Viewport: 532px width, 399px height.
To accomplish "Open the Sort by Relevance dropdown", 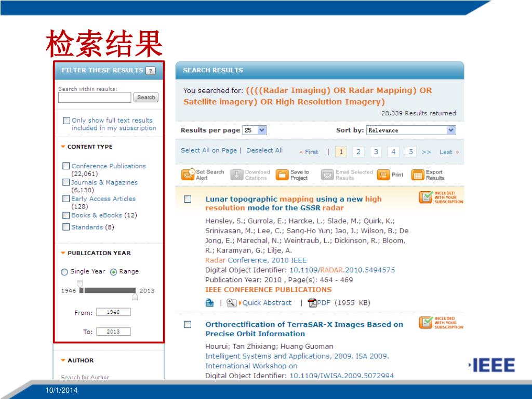I will pos(411,130).
